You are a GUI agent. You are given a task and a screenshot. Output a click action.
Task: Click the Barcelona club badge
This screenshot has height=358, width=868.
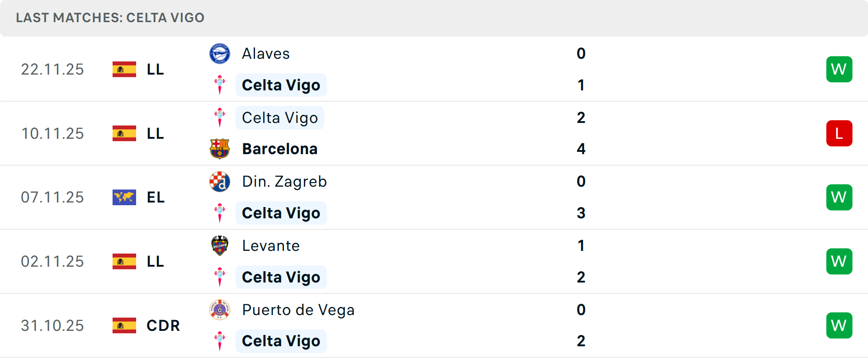click(220, 149)
